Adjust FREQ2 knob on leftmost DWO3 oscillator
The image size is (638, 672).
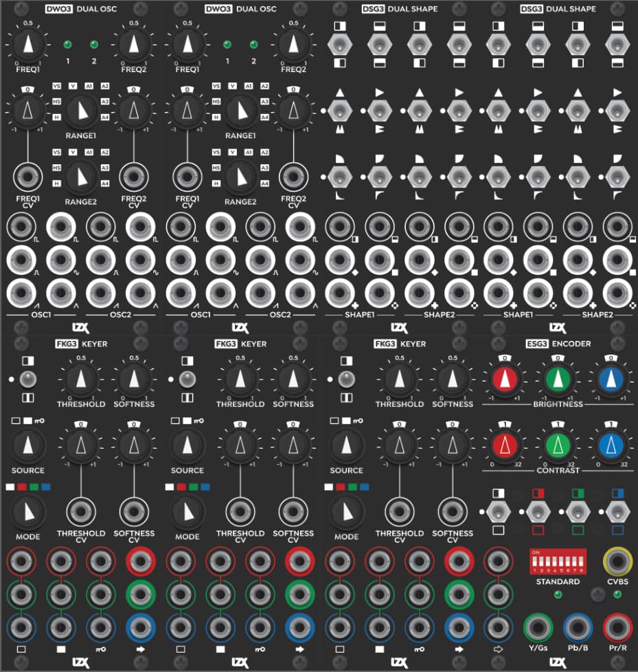[x=134, y=45]
